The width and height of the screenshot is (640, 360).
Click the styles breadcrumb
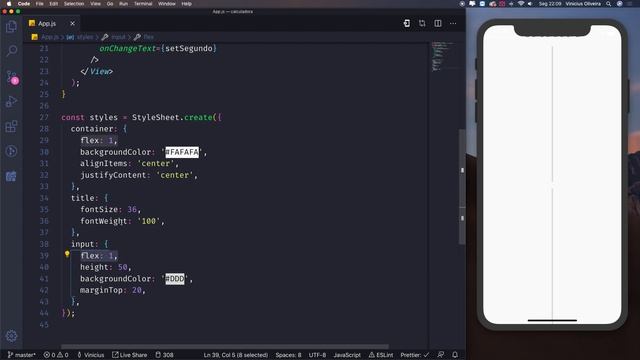point(85,37)
